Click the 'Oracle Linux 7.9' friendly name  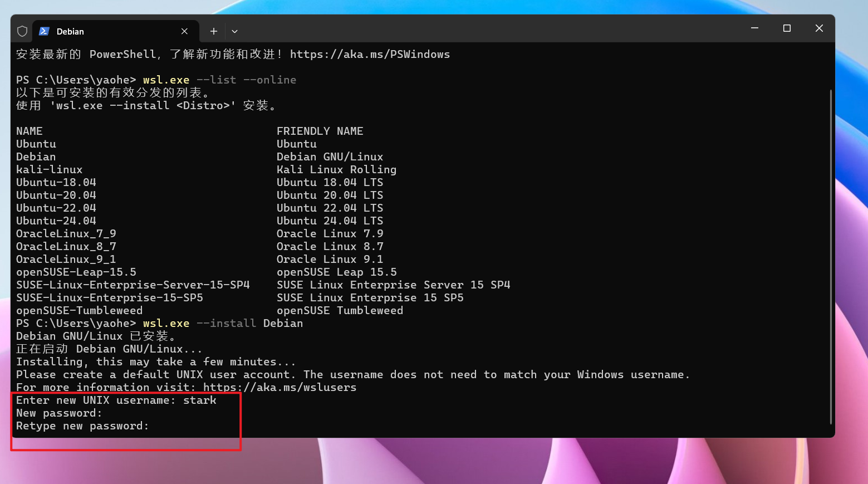(330, 233)
